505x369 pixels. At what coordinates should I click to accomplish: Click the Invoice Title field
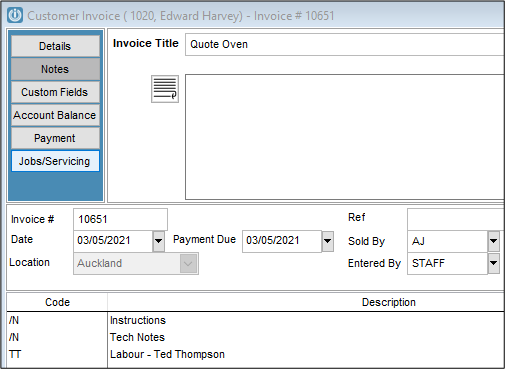(344, 44)
